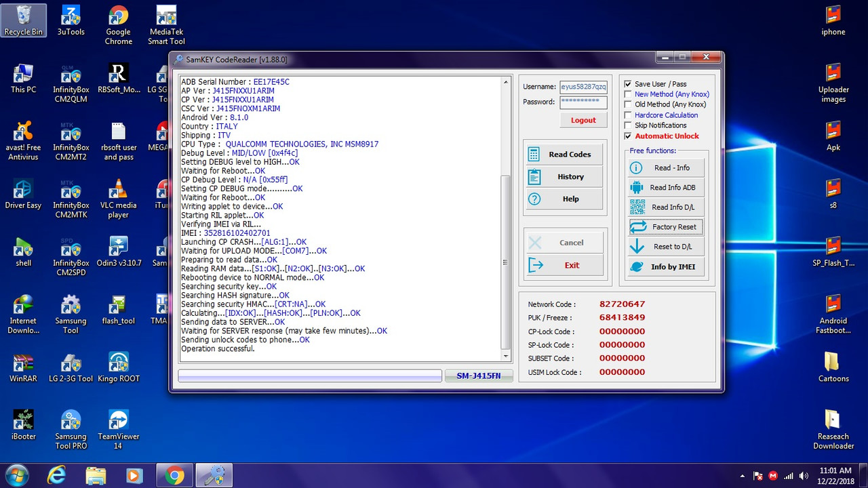
Task: Select the flash_tool desktop icon
Action: click(119, 310)
